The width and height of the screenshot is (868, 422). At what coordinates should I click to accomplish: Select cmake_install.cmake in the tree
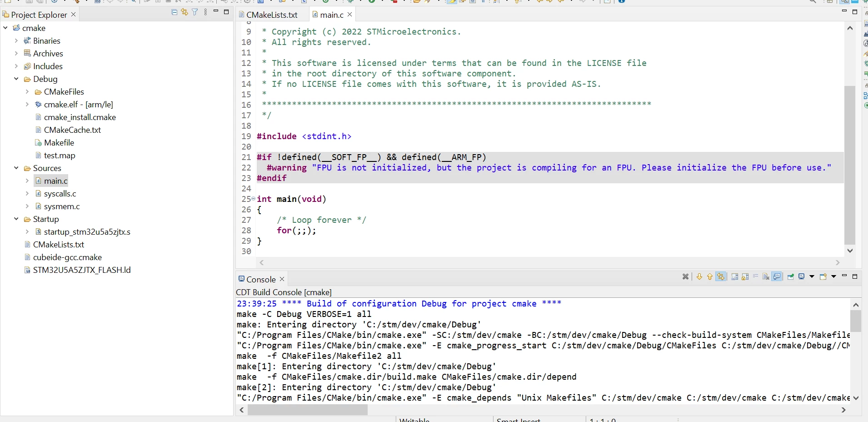tap(80, 117)
